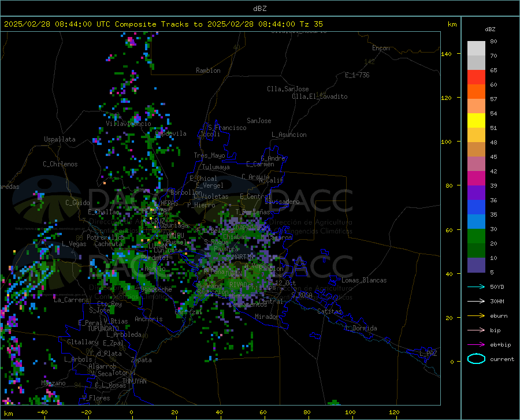Select the orange 57 dBZ swatch
The image size is (520, 420).
pos(476,92)
